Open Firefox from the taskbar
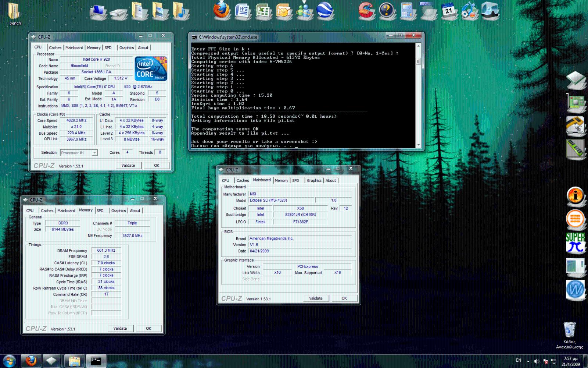 tap(31, 361)
